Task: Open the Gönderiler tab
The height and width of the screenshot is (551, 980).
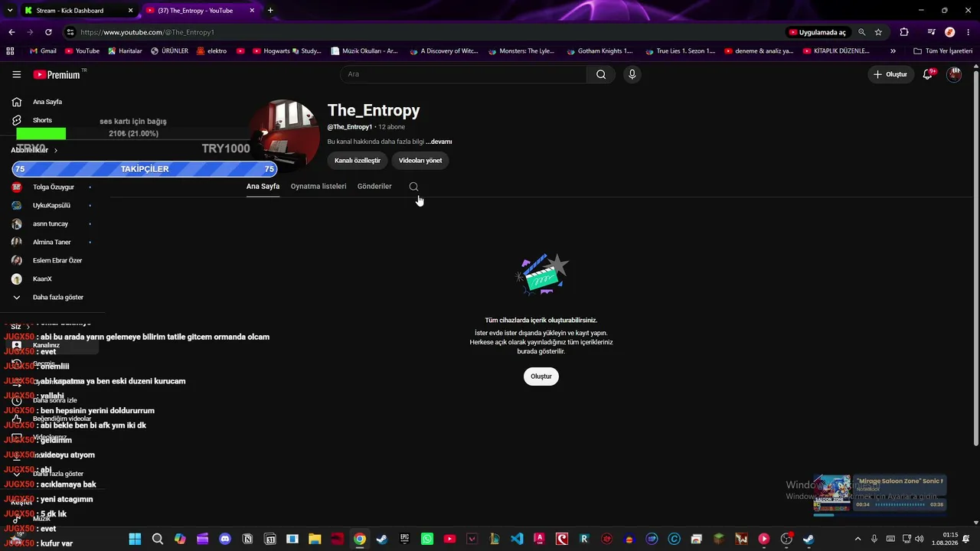Action: [x=374, y=187]
